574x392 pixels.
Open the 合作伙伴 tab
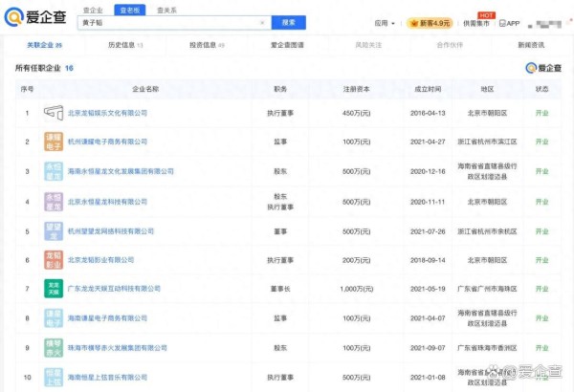click(450, 45)
